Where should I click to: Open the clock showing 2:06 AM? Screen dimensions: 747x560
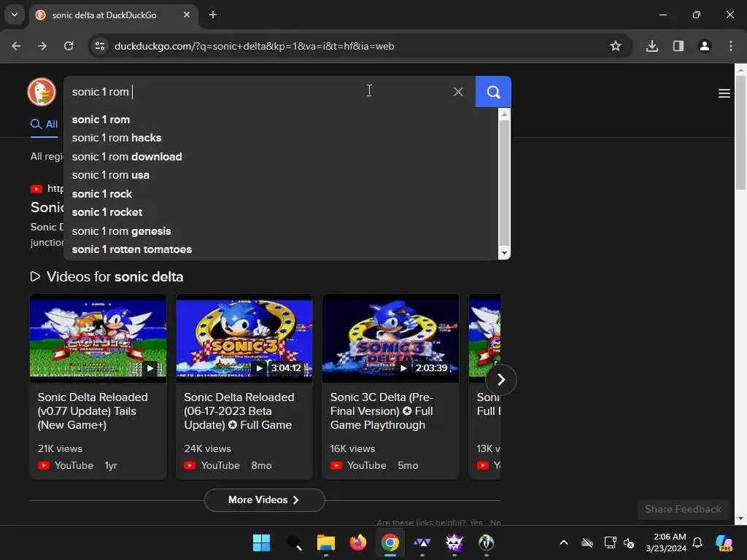tap(665, 542)
